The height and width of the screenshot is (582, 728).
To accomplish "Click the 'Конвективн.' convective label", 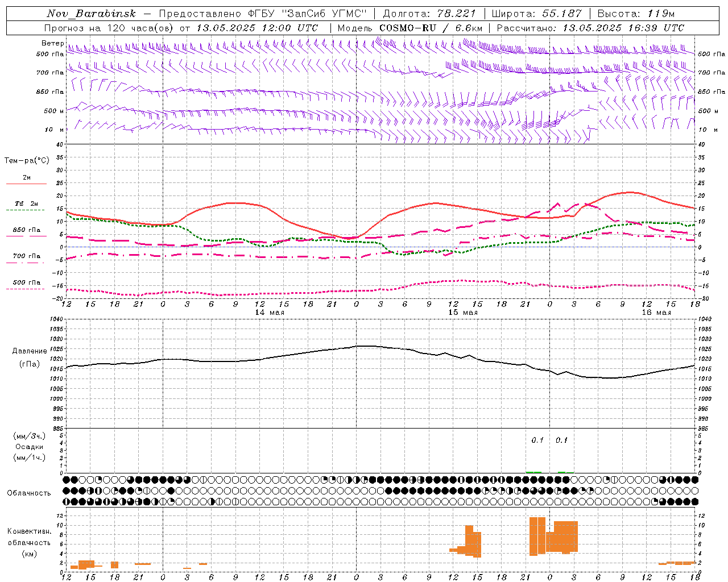I will [30, 531].
